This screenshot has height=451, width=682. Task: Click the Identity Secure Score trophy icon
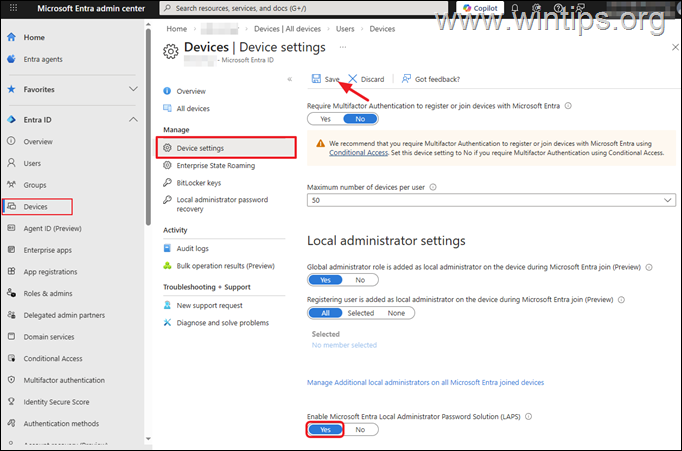[x=12, y=401]
